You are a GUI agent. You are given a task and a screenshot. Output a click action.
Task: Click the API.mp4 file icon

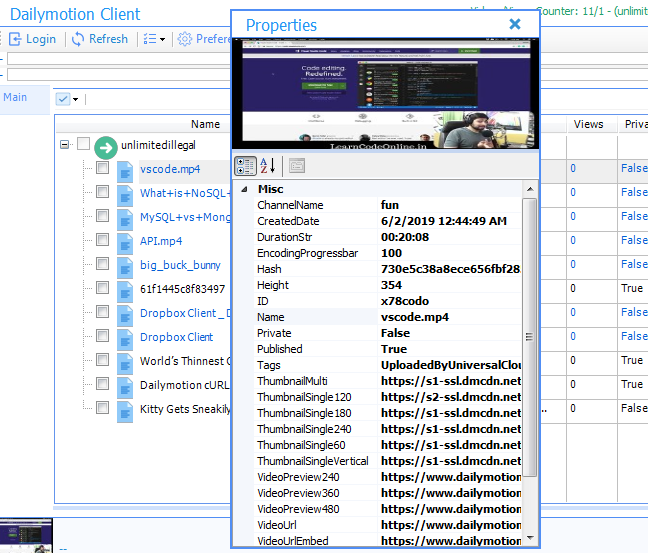(125, 243)
